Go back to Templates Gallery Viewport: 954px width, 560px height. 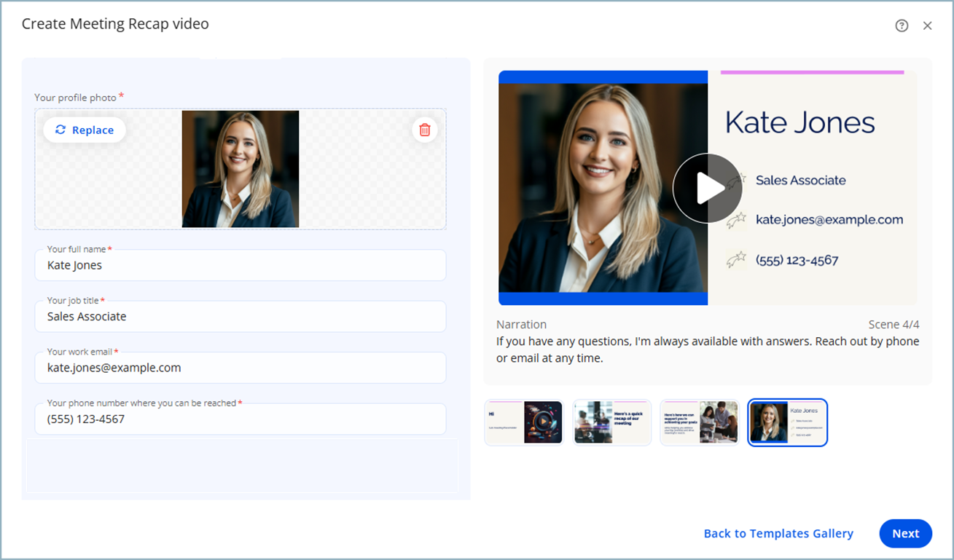[x=778, y=534]
